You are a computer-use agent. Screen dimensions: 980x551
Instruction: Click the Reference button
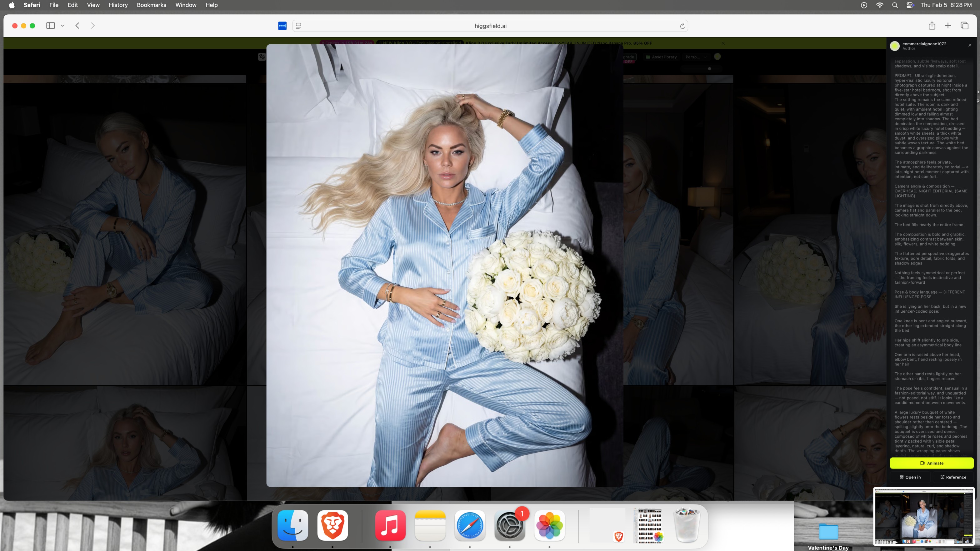click(x=953, y=477)
